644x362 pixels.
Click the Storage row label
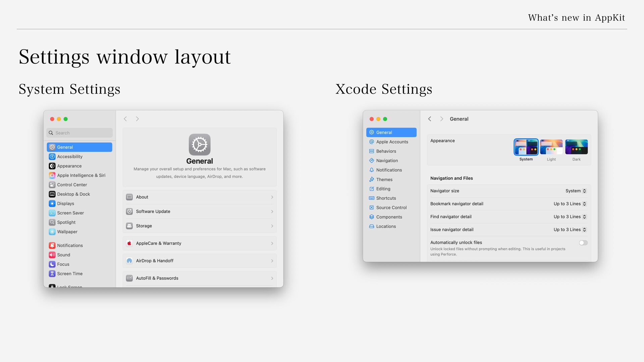(x=144, y=226)
